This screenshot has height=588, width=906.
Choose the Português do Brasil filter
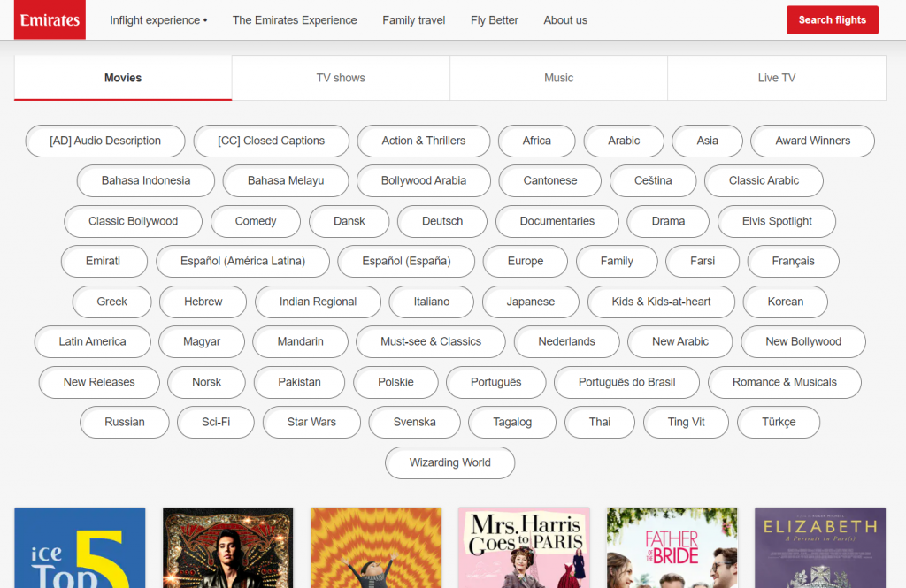[x=627, y=382]
